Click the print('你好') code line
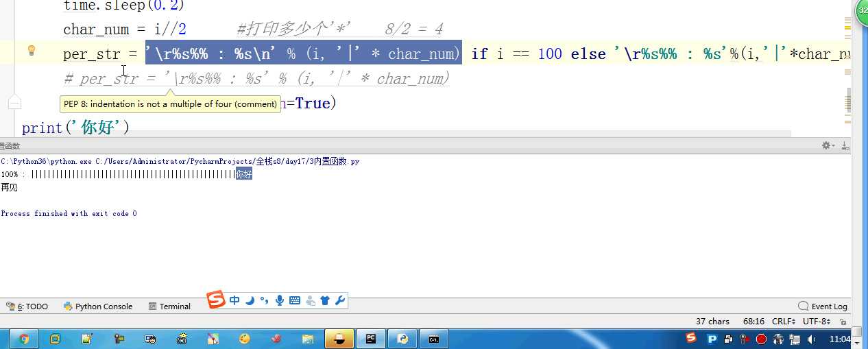 [x=75, y=128]
